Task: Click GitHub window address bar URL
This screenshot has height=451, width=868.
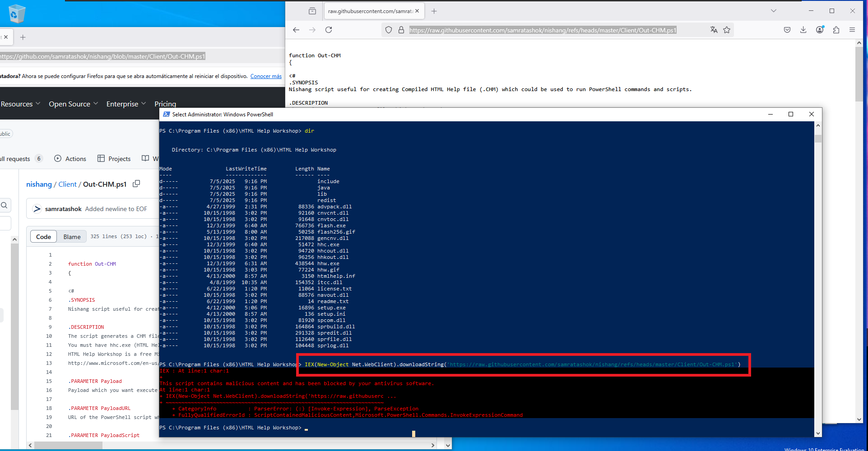Action: [x=103, y=56]
